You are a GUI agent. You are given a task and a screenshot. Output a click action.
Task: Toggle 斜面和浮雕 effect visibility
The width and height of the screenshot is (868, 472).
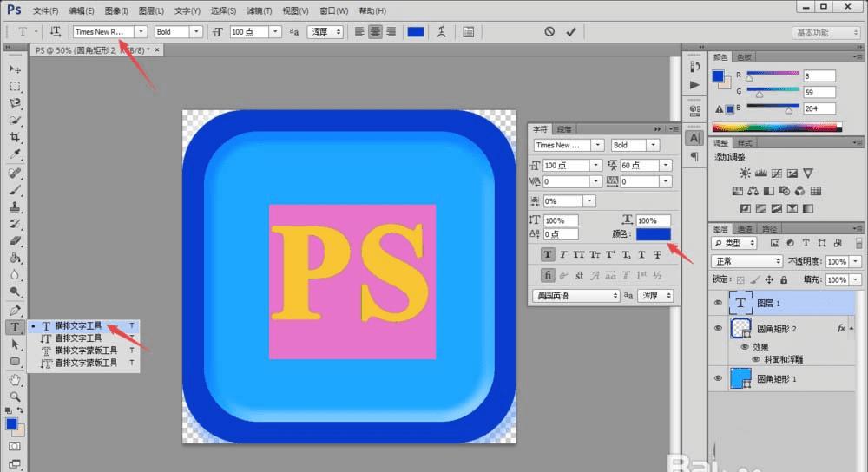point(756,359)
